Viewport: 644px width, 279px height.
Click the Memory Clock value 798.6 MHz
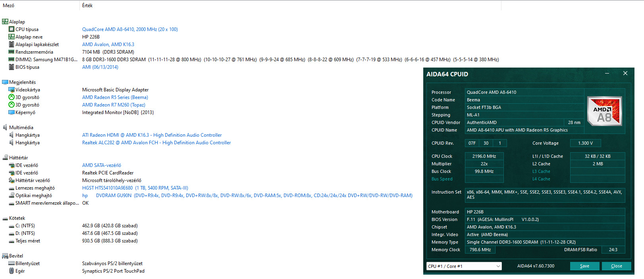[480, 250]
